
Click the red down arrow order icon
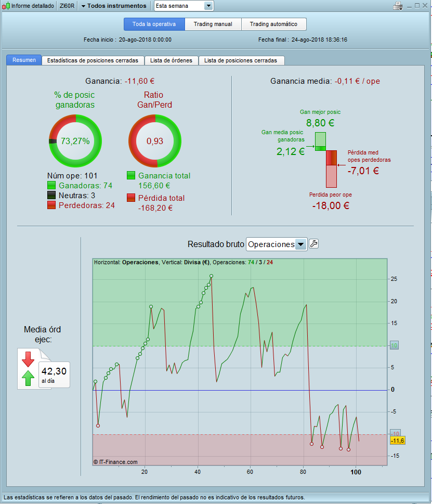point(28,359)
